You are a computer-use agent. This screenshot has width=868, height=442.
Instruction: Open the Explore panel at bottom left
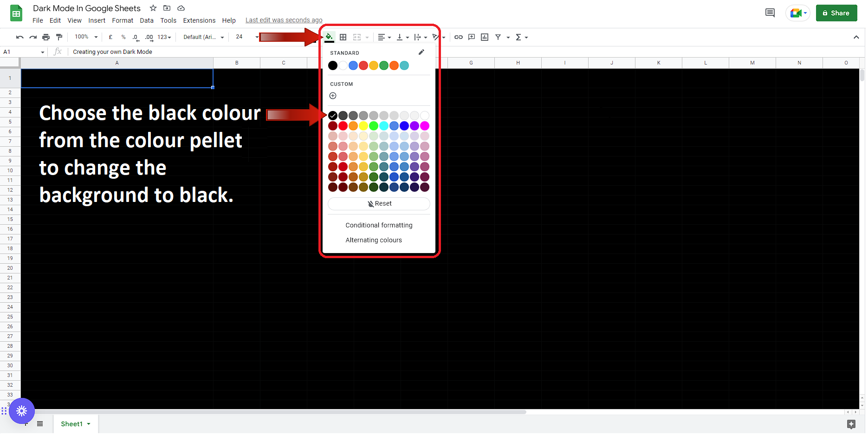[x=22, y=410]
